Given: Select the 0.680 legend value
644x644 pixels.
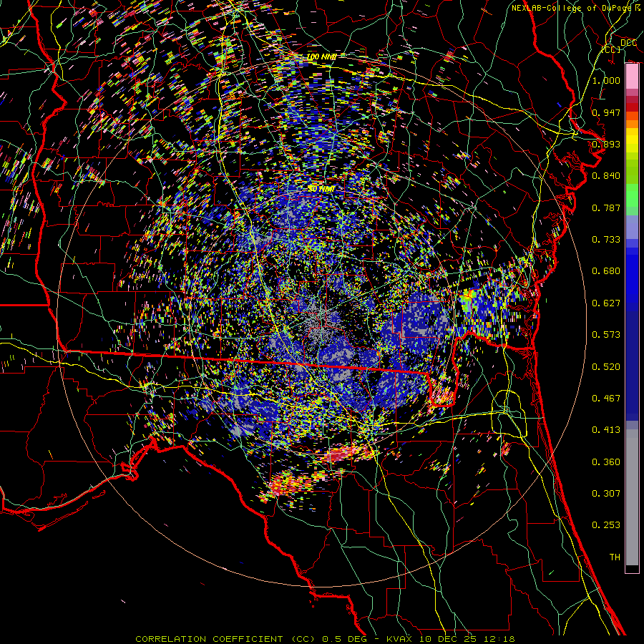Looking at the screenshot, I should pos(606,271).
